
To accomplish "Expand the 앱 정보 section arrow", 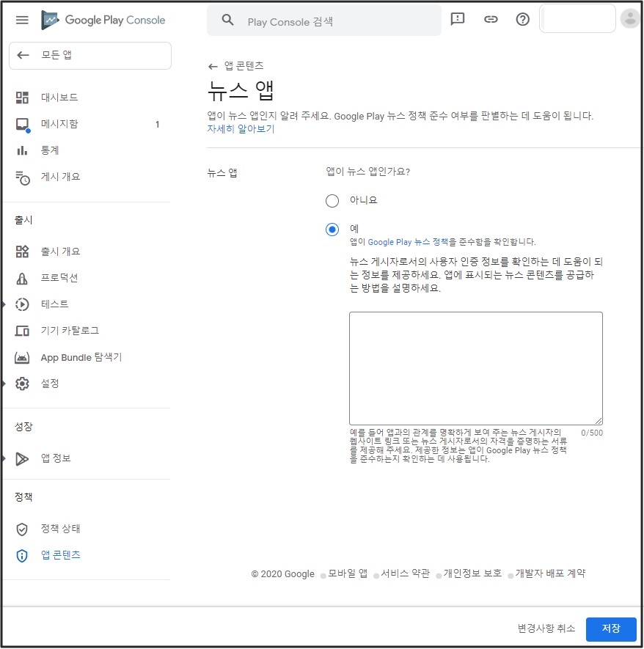I will (x=4, y=458).
